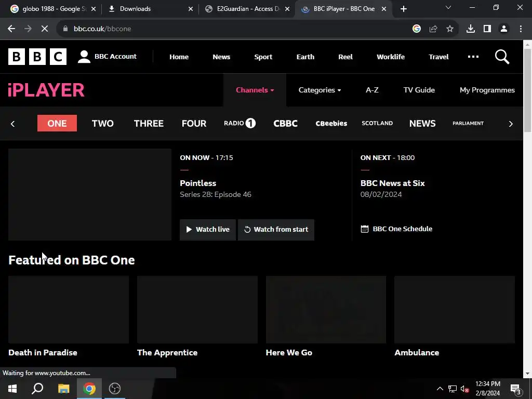
Task: Open Chrome tab search dropdown arrow
Action: [448, 7]
